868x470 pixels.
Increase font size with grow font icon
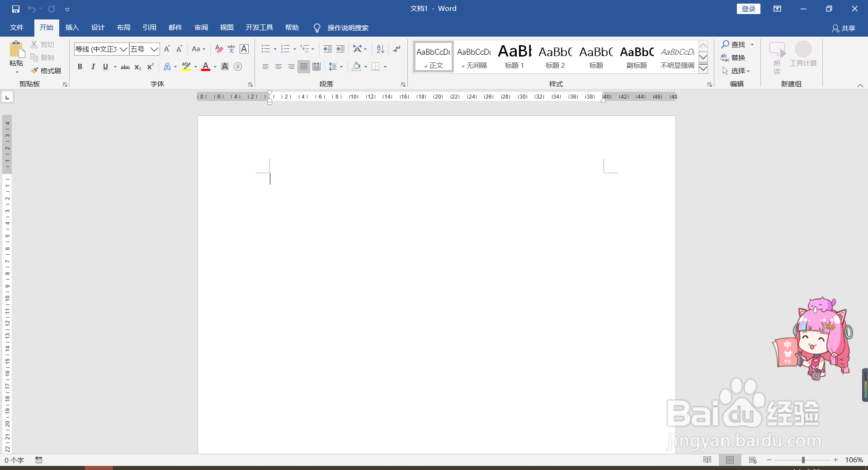[167, 49]
